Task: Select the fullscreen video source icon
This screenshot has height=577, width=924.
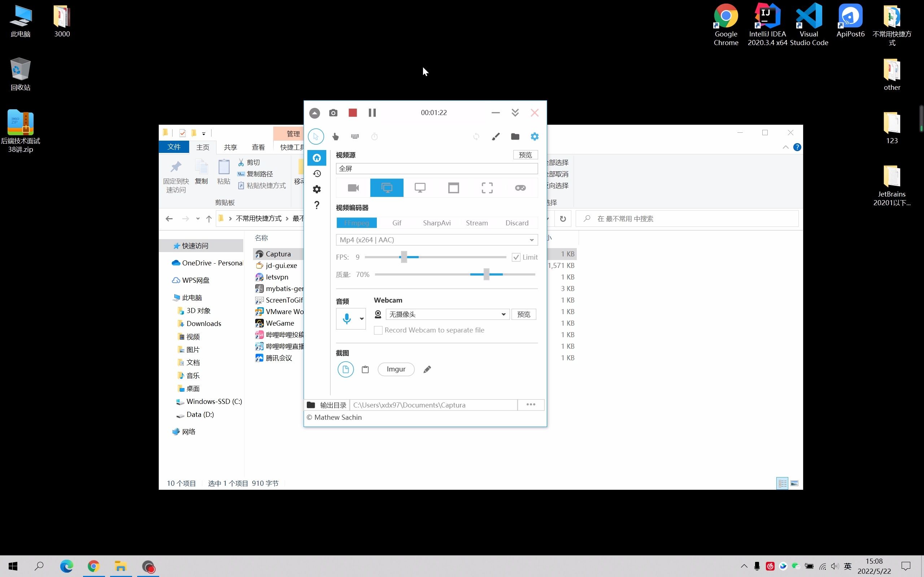Action: [x=487, y=188]
